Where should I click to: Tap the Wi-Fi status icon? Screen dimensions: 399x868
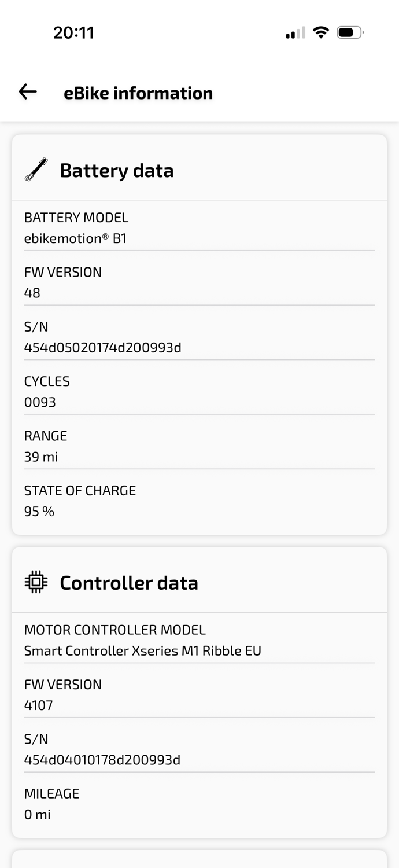320,32
